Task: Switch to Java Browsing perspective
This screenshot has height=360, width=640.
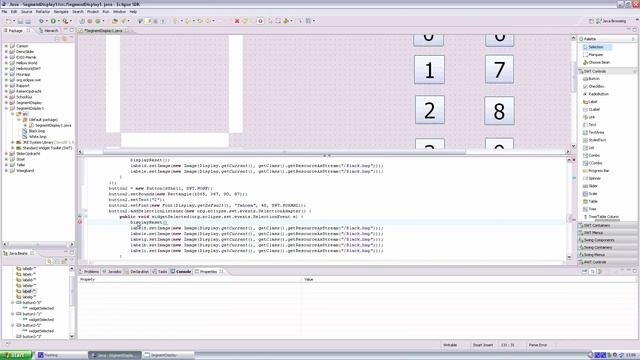Action: [x=611, y=21]
